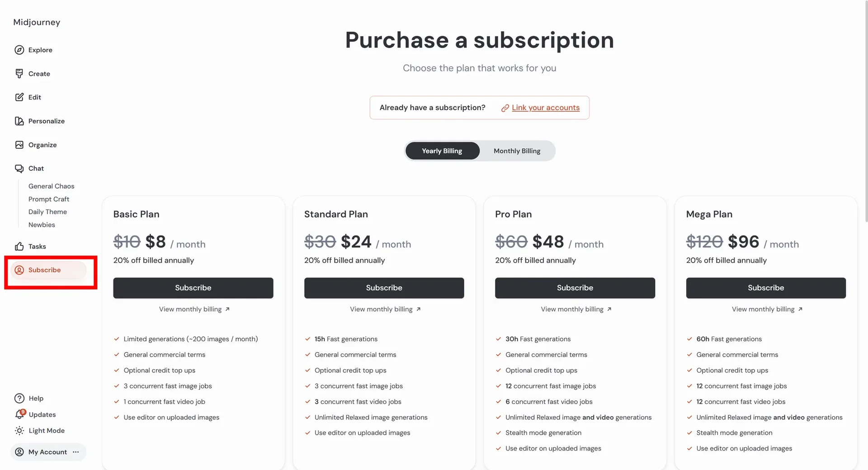This screenshot has width=868, height=470.
Task: Open Personalize icon in sidebar
Action: point(19,121)
